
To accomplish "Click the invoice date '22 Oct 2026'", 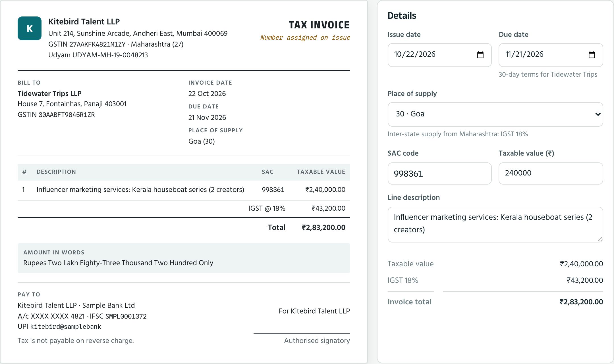I will click(x=207, y=94).
